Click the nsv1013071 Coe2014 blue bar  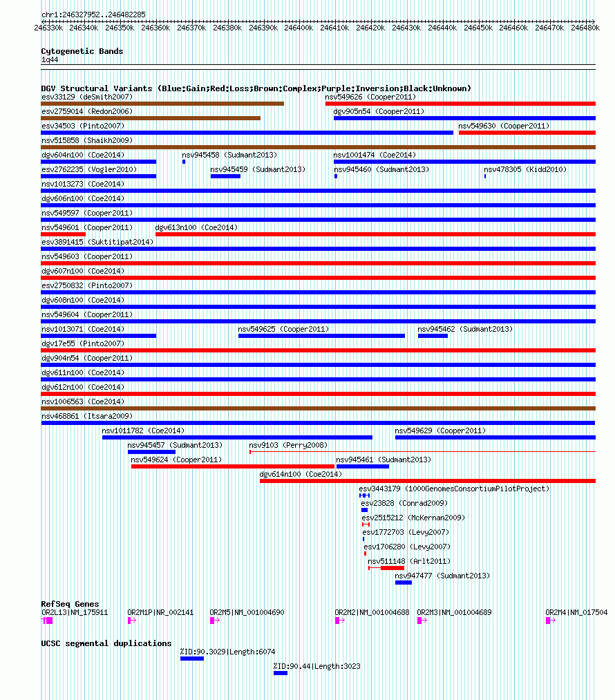tap(99, 336)
